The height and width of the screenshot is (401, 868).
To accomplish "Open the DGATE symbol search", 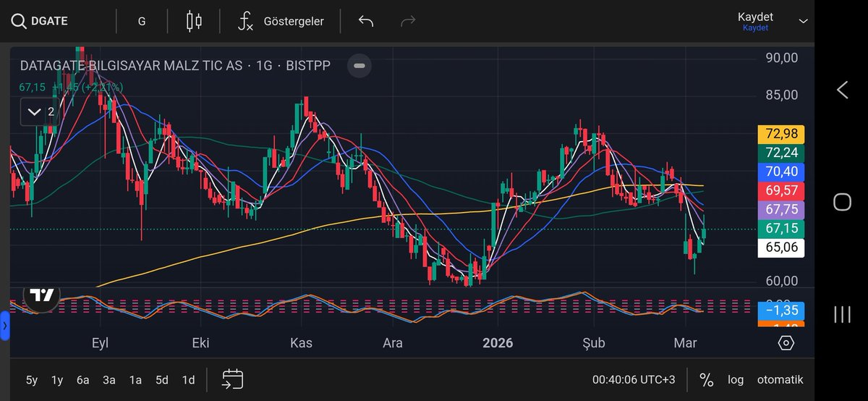I will tap(40, 21).
